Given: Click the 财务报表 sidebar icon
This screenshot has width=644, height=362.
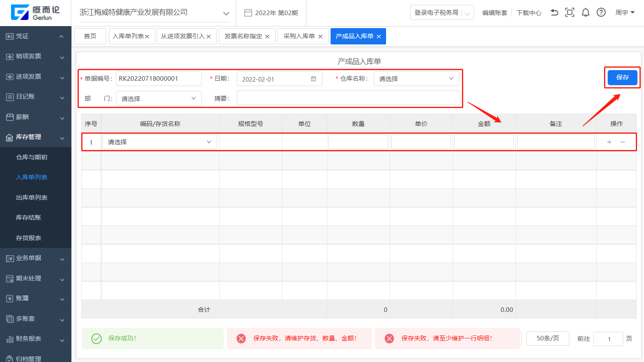Looking at the screenshot, I should [x=10, y=339].
